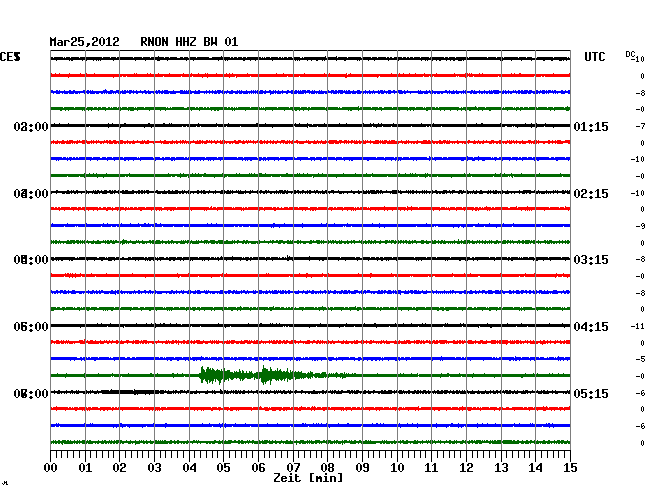Click the DC column header at top right
Viewport: 650px width, 494px height.
tap(630, 54)
